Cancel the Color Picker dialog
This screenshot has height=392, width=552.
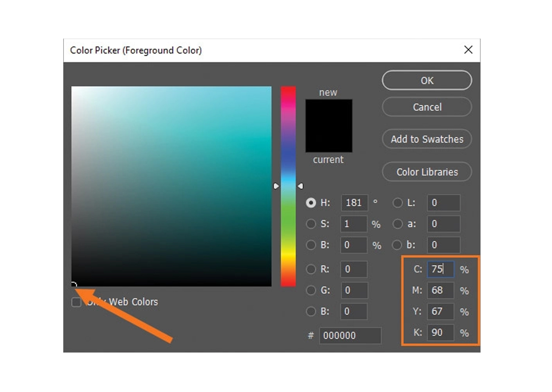pyautogui.click(x=427, y=107)
